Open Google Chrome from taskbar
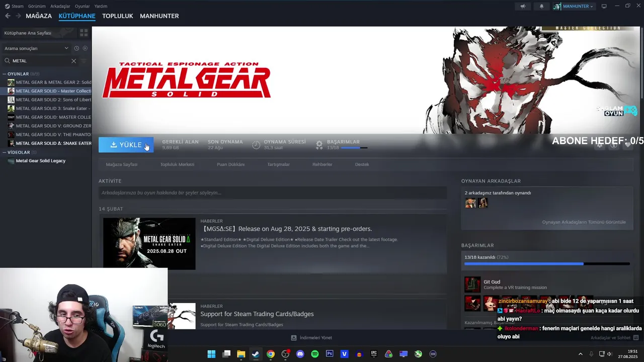 (271, 354)
